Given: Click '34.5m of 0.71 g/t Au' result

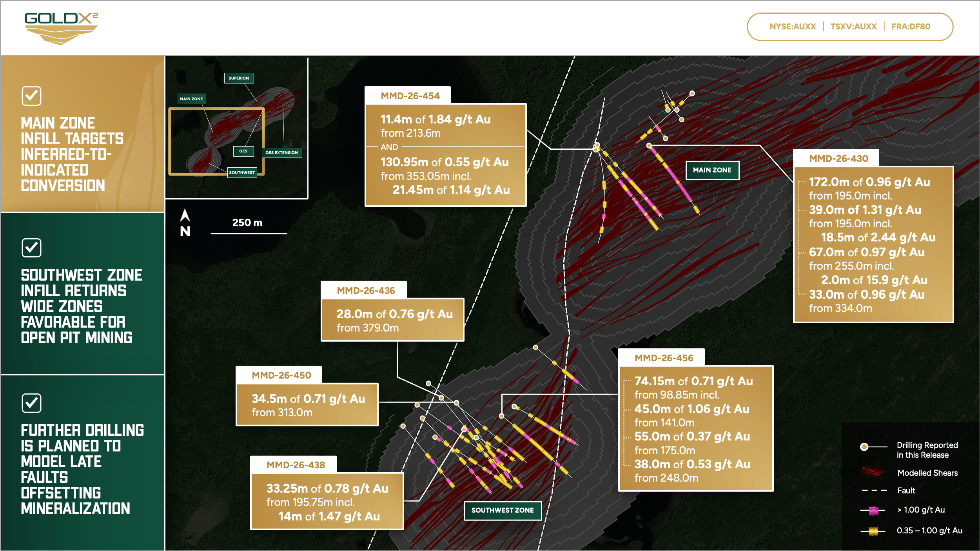Looking at the screenshot, I should pos(308,399).
